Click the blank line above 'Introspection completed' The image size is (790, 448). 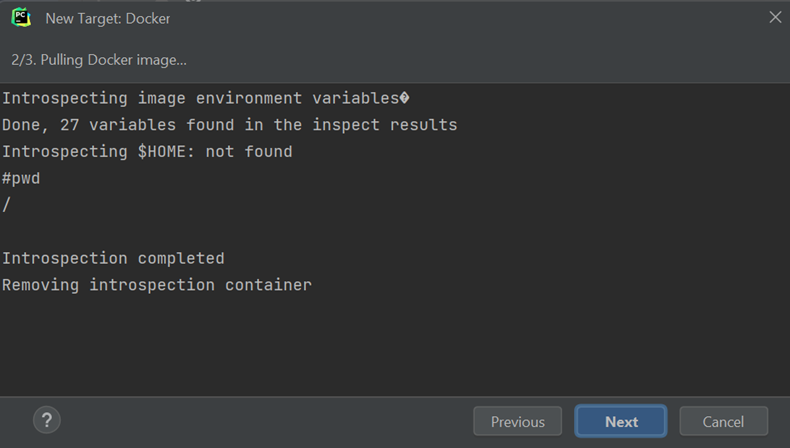tap(395, 231)
